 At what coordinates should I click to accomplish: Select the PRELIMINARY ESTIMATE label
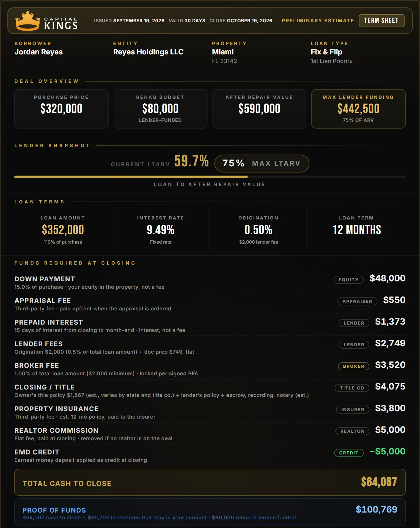(318, 21)
